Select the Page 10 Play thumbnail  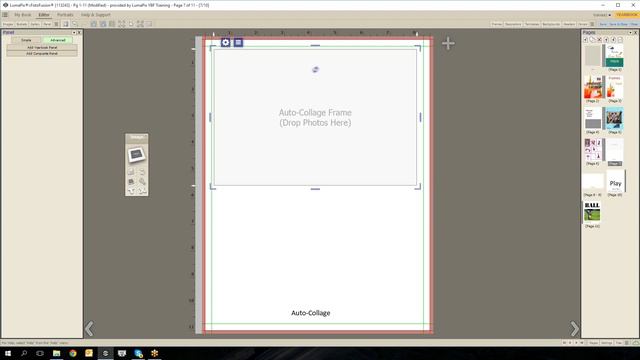pyautogui.click(x=615, y=181)
